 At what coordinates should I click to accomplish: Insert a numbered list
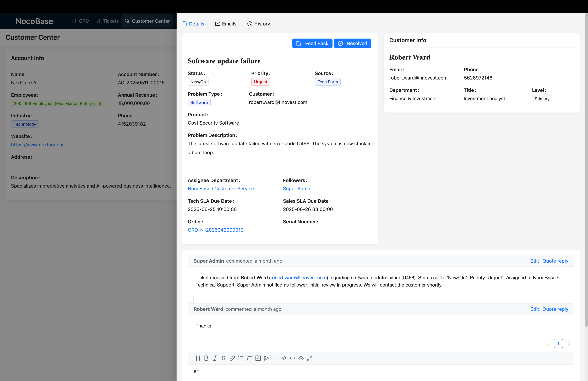249,358
